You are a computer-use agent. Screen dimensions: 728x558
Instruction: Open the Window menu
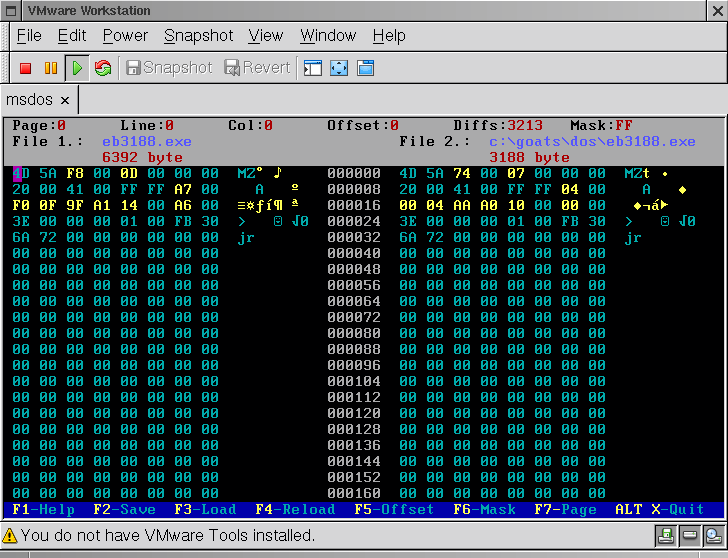[328, 35]
